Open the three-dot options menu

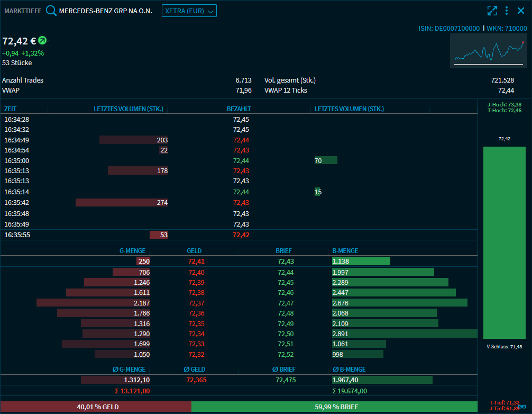coord(507,11)
